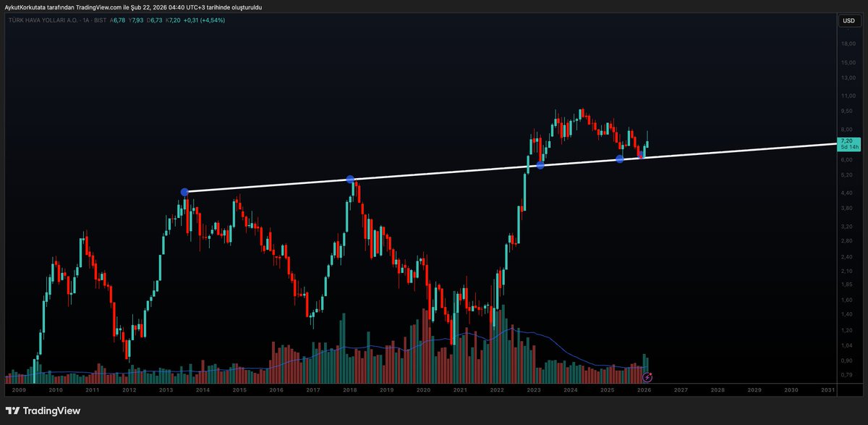The height and width of the screenshot is (425, 868).
Task: Click the 2012 year label on time axis
Action: pos(129,390)
